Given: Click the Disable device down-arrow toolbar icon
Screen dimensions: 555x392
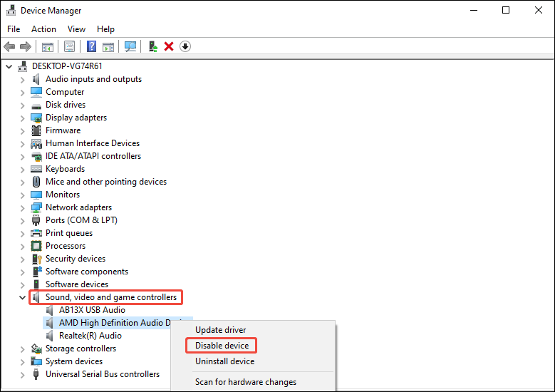Looking at the screenshot, I should [185, 46].
